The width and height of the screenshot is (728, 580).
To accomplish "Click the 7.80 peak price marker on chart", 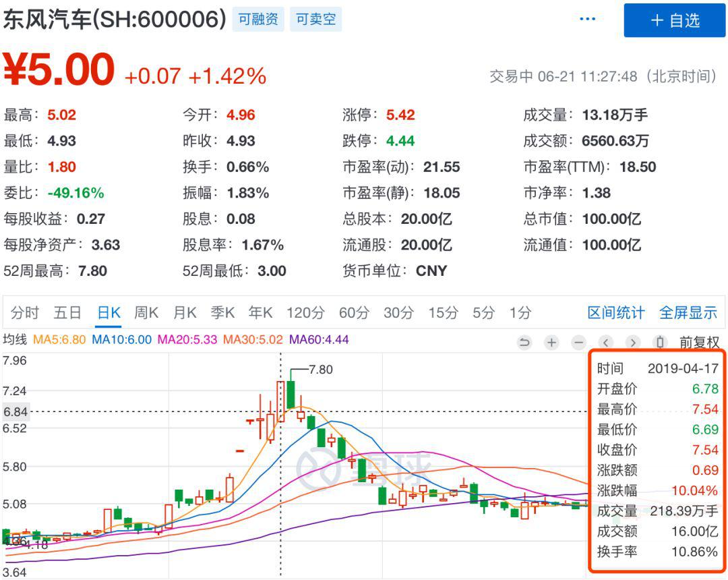I will tap(320, 370).
